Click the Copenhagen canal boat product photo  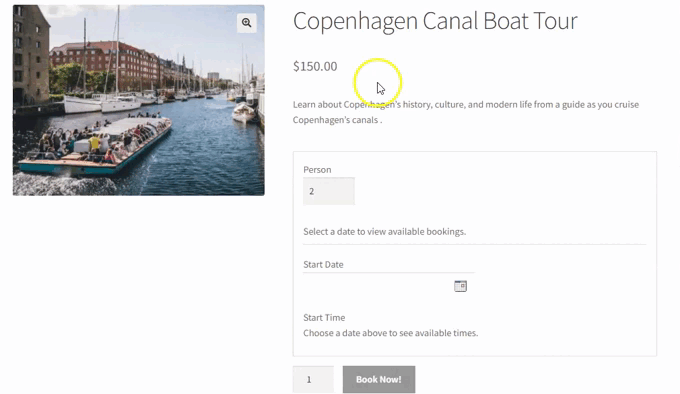pyautogui.click(x=138, y=100)
